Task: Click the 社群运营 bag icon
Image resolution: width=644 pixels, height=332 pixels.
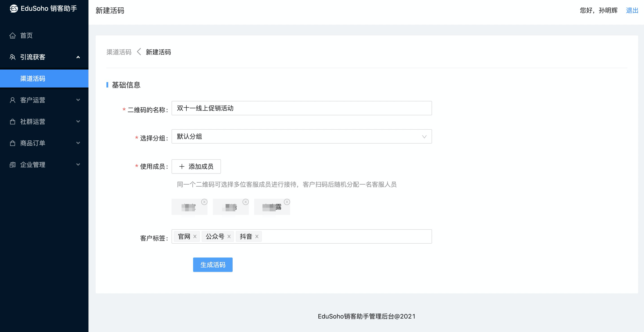Action: [13, 122]
